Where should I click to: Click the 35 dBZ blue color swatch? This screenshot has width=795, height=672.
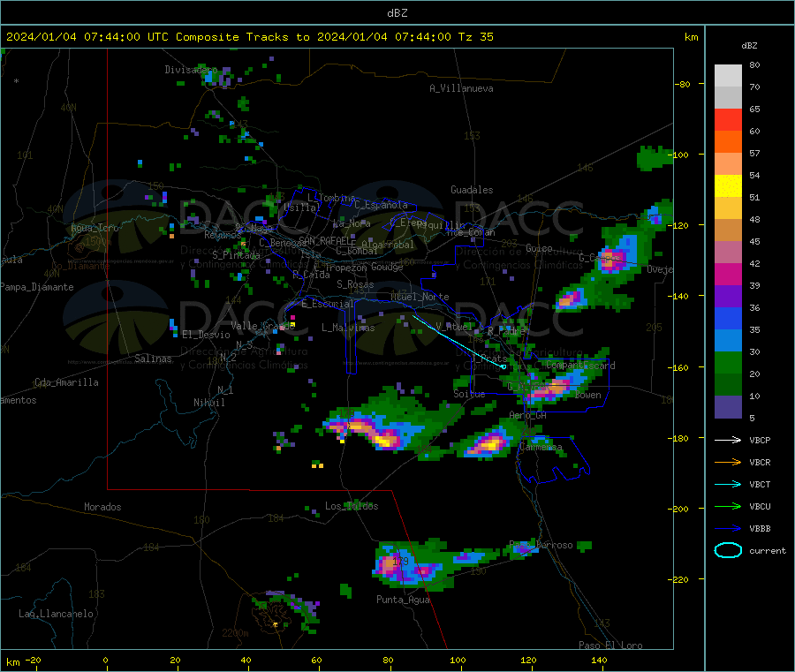point(728,318)
